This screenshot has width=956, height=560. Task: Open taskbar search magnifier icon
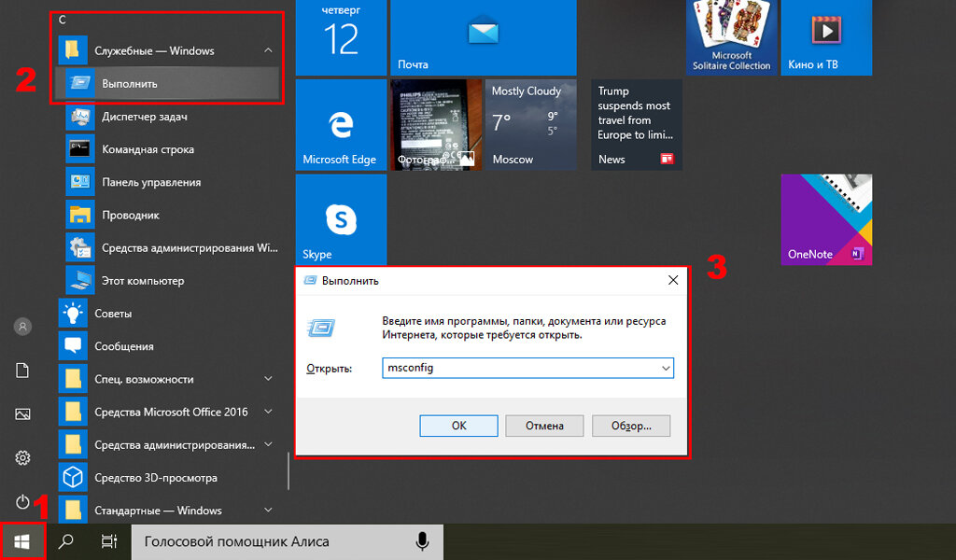click(66, 541)
